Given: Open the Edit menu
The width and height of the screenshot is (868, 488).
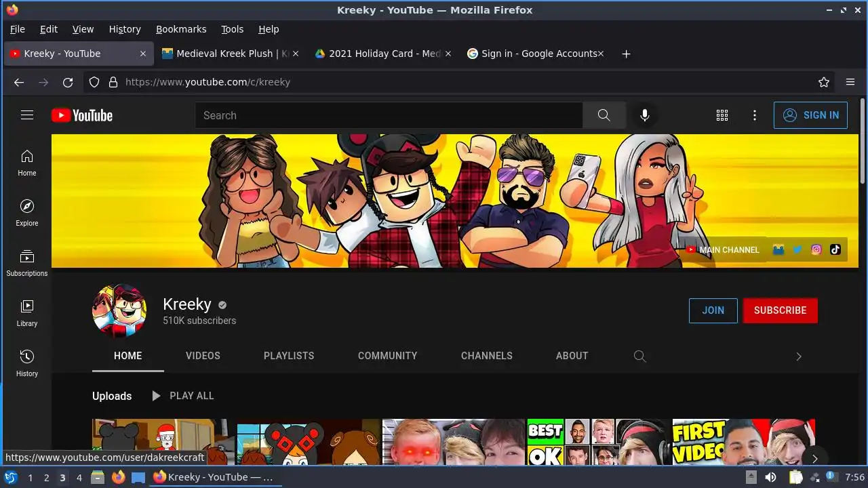Looking at the screenshot, I should [49, 29].
